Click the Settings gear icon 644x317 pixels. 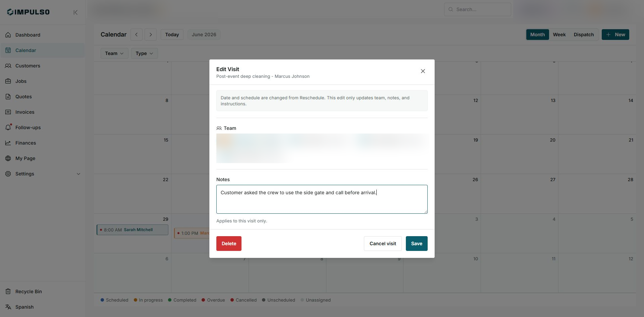[8, 174]
